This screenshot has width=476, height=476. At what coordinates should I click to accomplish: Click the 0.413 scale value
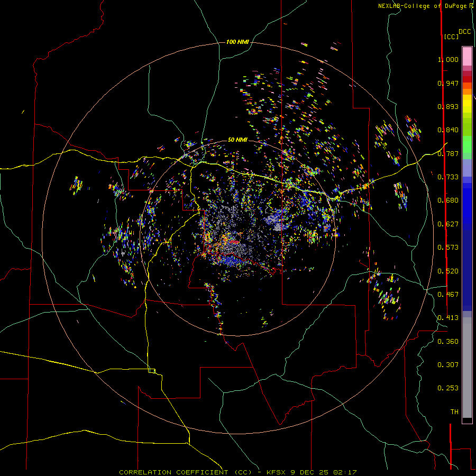click(448, 318)
